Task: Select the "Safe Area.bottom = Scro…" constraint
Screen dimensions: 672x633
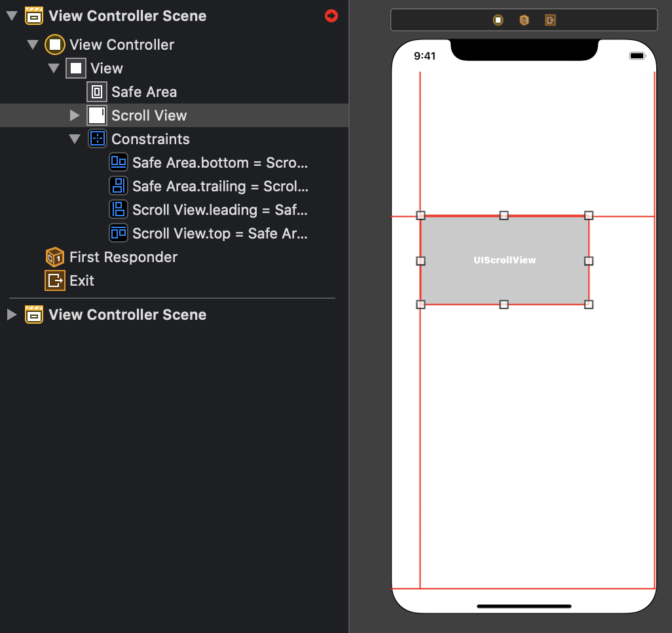Action: coord(220,163)
